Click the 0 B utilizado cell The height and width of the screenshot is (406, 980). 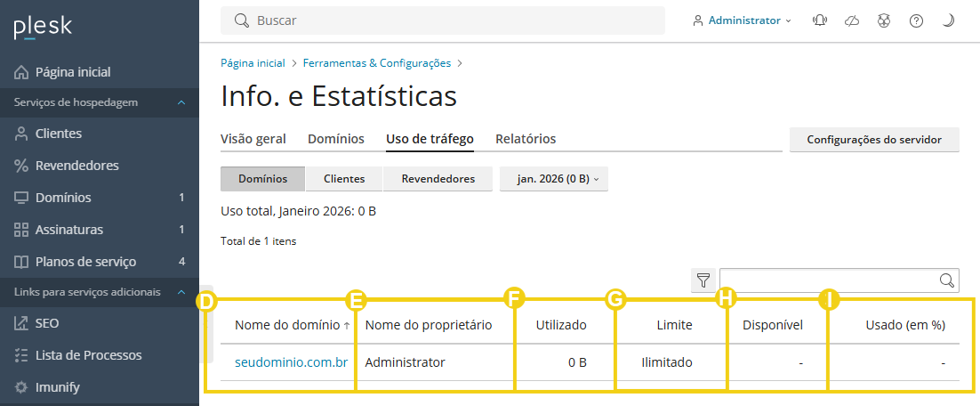coord(577,362)
